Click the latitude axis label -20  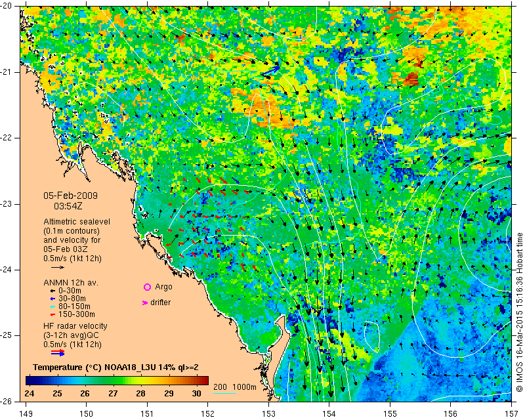pos(6,7)
